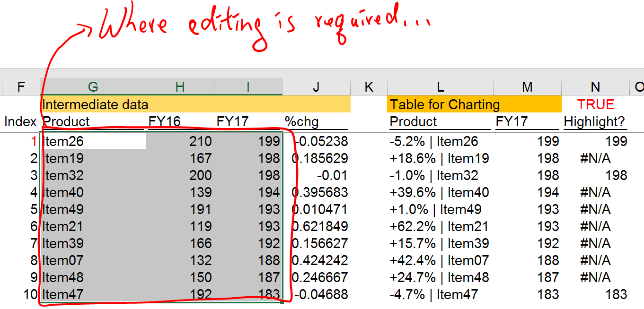This screenshot has height=309, width=644.
Task: Click the FY16 value 119 cell
Action: pyautogui.click(x=180, y=226)
